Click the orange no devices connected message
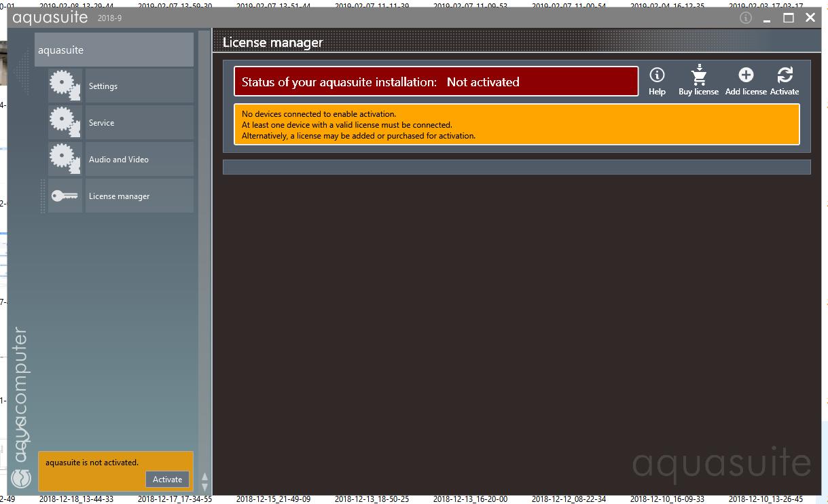Image resolution: width=828 pixels, height=504 pixels. point(517,124)
